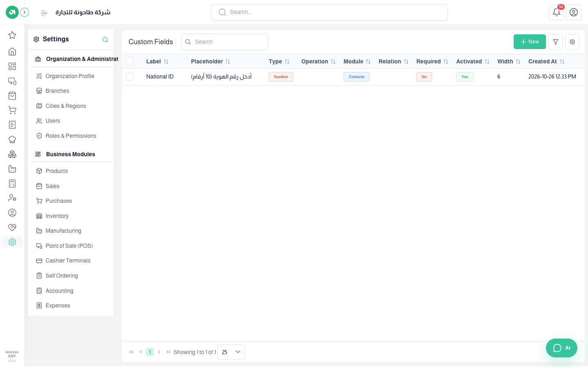
Task: Sort the table by Module column
Action: [x=357, y=61]
